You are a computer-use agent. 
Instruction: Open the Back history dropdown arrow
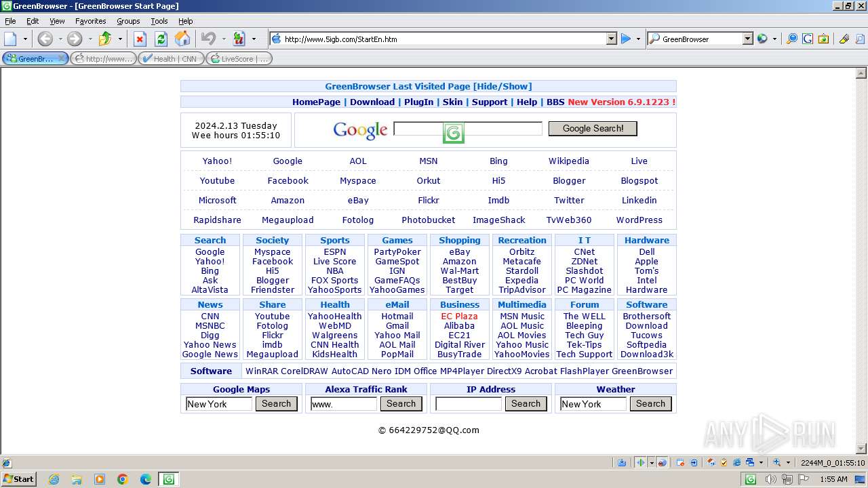coord(60,39)
